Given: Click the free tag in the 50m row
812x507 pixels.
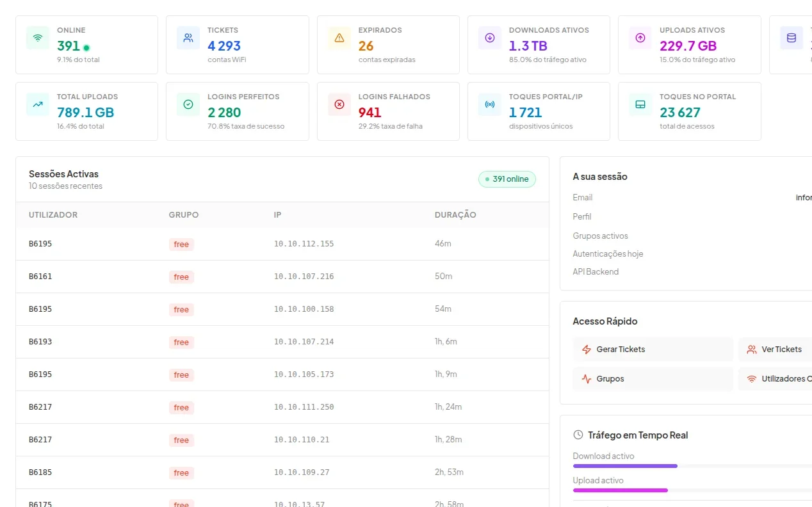Looking at the screenshot, I should [x=181, y=277].
